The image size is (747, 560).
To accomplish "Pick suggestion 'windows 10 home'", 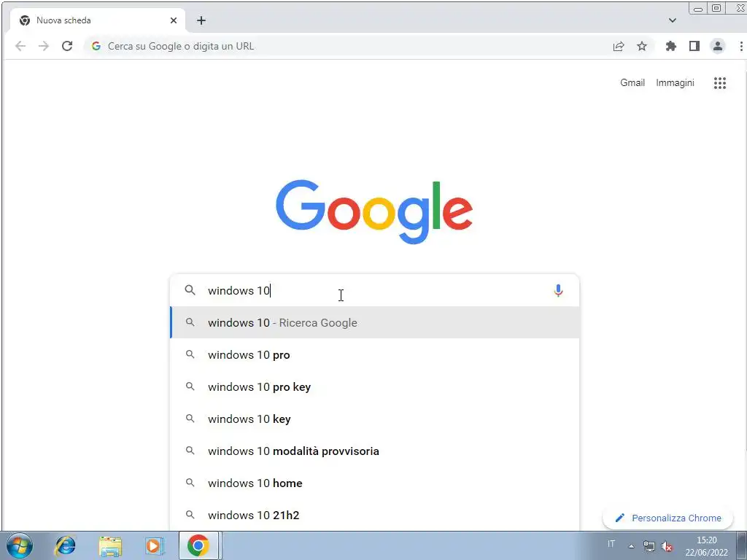I will tap(375, 483).
